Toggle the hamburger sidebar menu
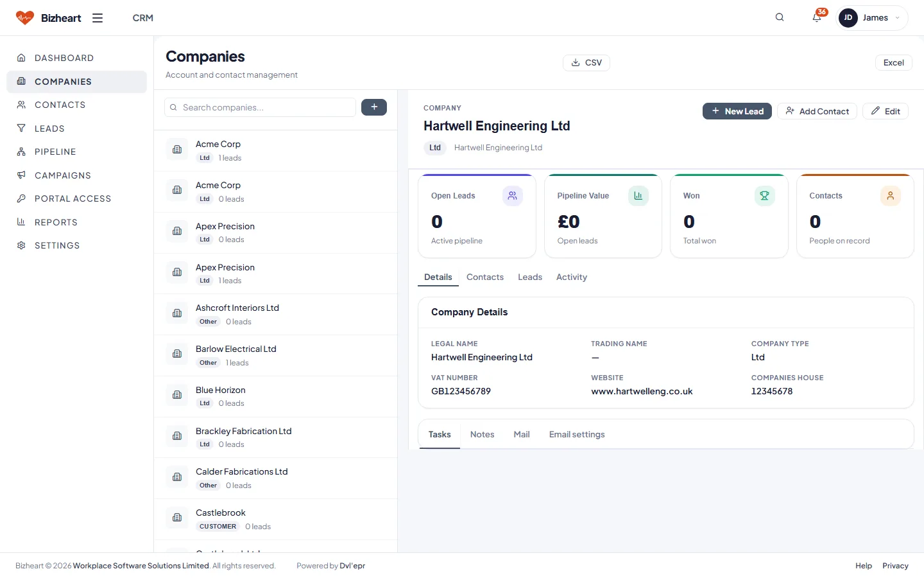The image size is (924, 578). click(x=98, y=18)
